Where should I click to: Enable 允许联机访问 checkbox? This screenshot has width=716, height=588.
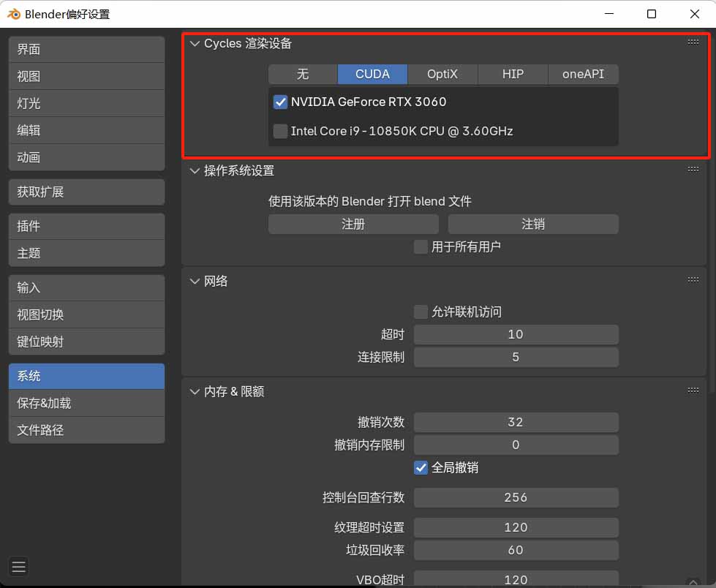[x=421, y=312]
